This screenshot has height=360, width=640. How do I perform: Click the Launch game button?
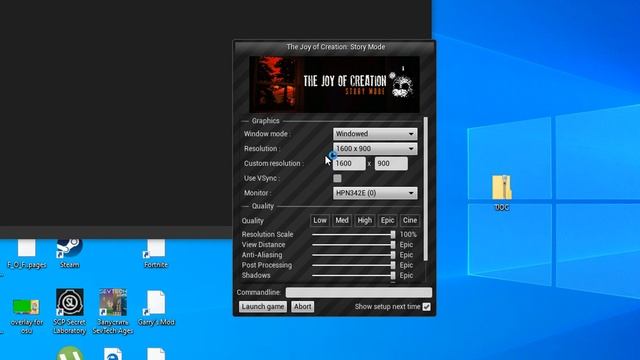262,307
